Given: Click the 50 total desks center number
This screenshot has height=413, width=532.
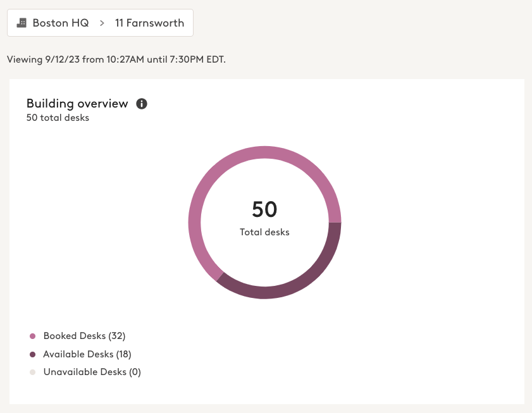Looking at the screenshot, I should tap(264, 209).
